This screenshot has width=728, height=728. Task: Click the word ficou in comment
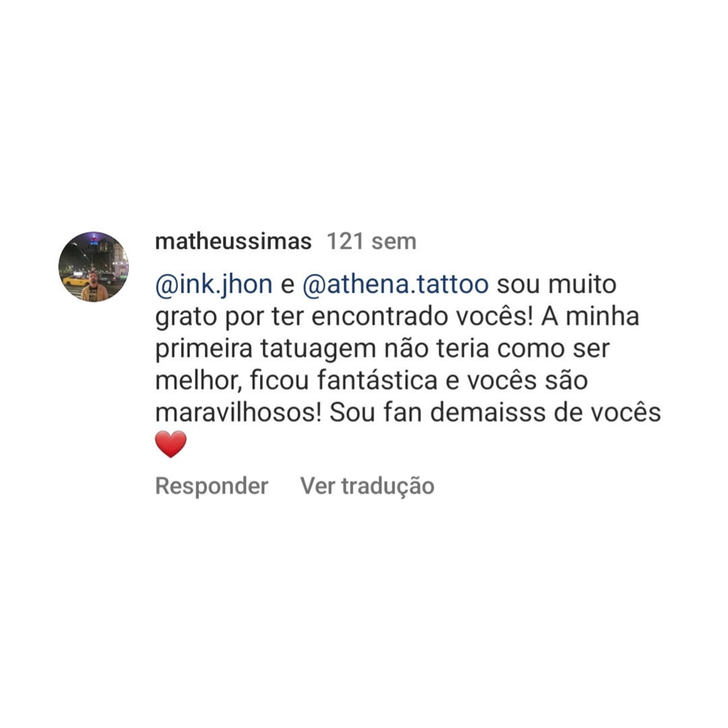point(279,381)
